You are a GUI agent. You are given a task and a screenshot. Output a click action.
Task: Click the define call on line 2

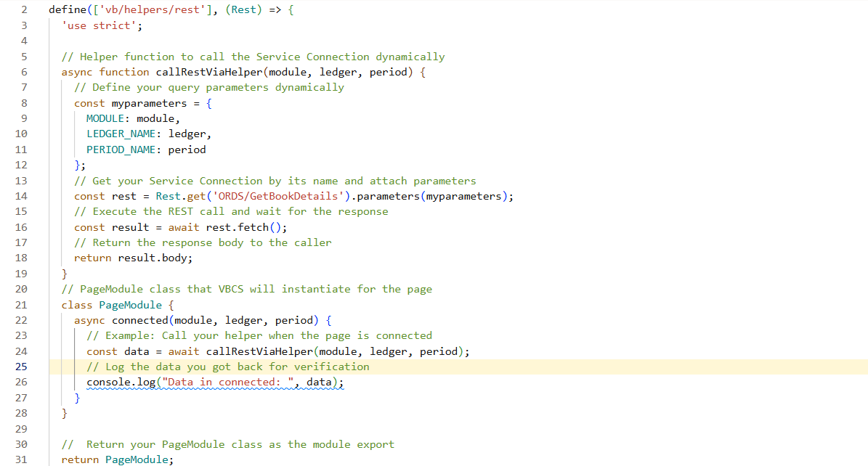[65, 9]
